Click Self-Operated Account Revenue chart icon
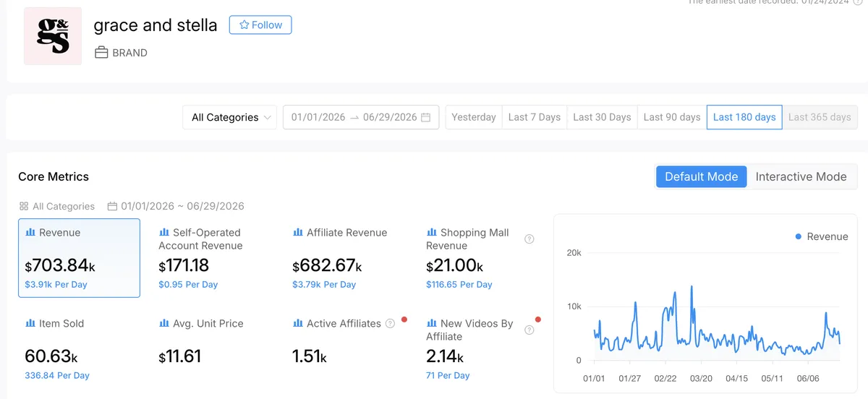Viewport: 868px width, 399px height. 163,233
